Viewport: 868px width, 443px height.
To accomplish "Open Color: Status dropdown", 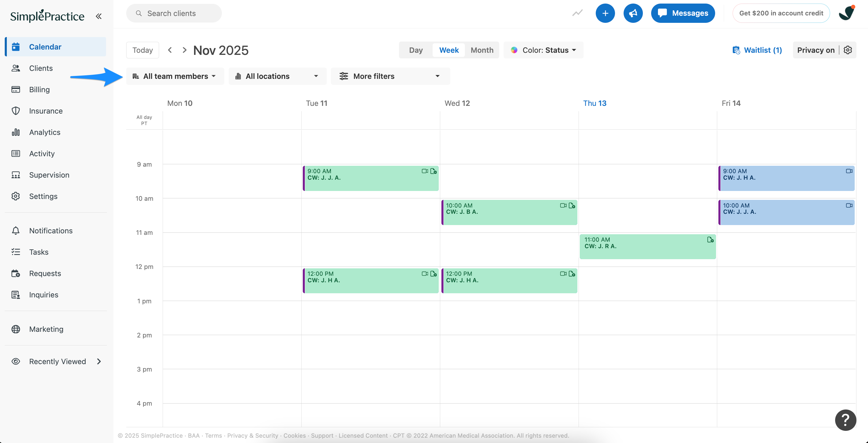I will [544, 50].
